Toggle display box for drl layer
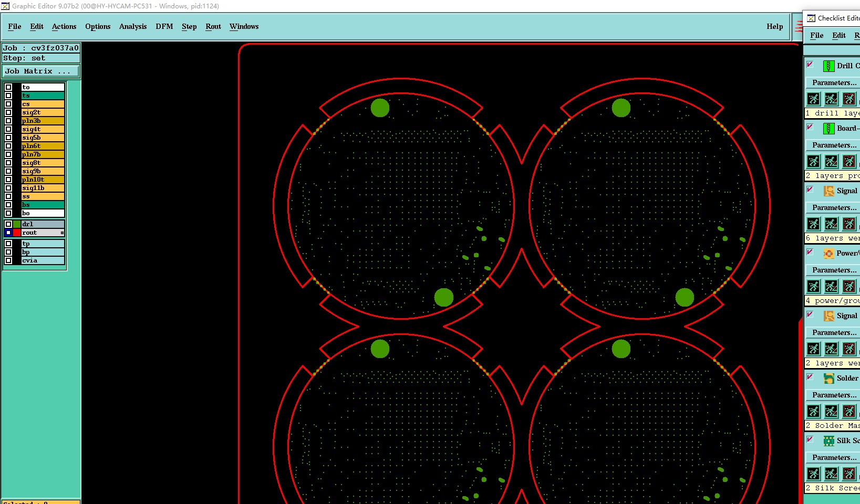This screenshot has width=860, height=504. [8, 224]
